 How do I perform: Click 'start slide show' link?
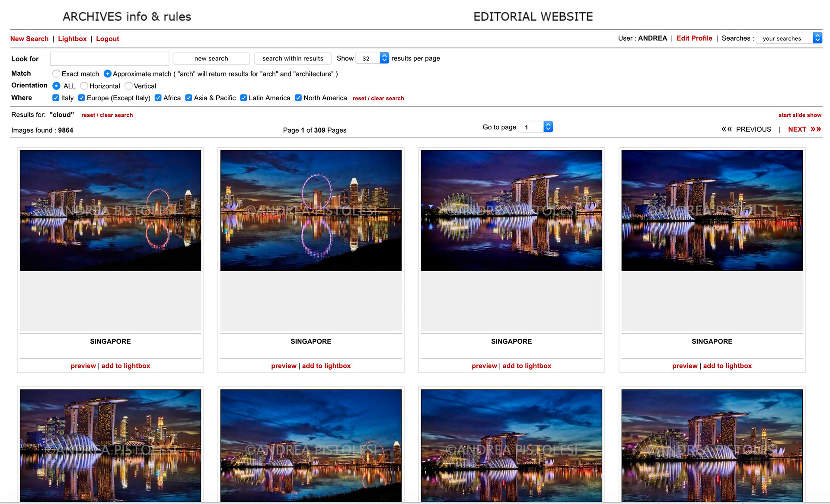pos(800,115)
